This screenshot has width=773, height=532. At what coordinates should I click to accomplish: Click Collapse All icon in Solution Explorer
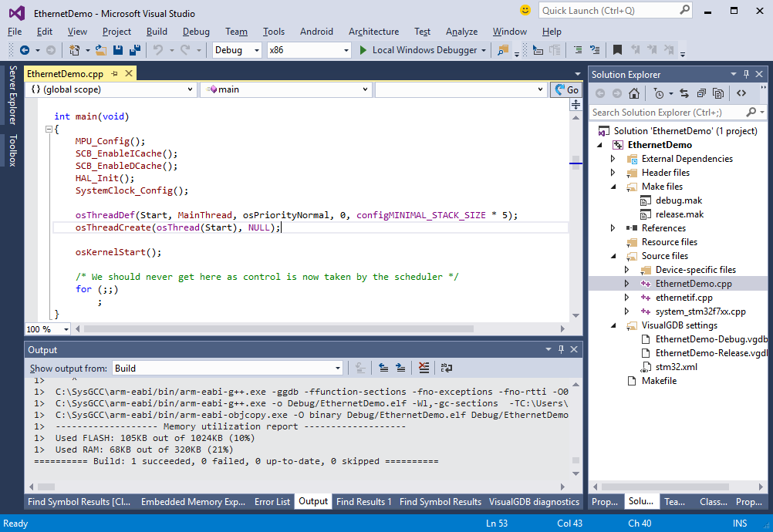coord(701,93)
